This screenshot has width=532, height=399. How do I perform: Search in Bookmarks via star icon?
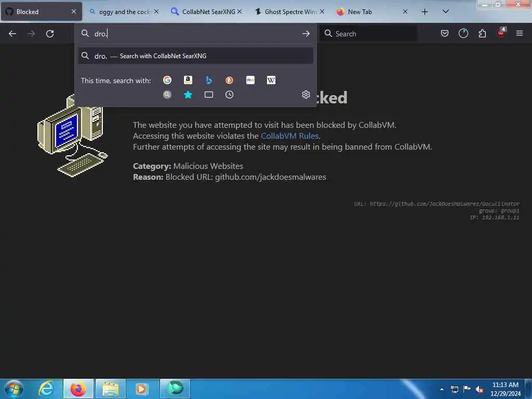(188, 95)
